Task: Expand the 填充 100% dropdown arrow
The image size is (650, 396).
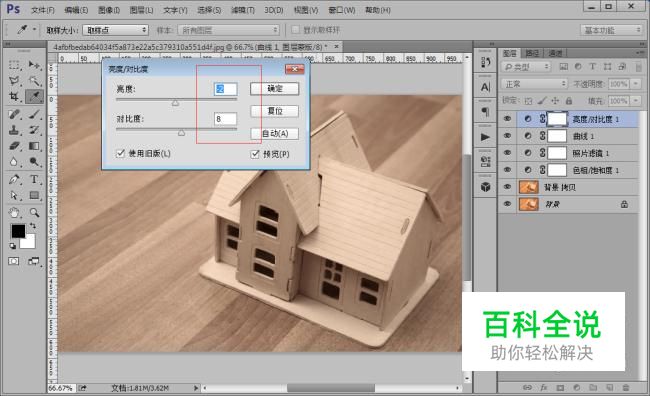Action: point(636,101)
